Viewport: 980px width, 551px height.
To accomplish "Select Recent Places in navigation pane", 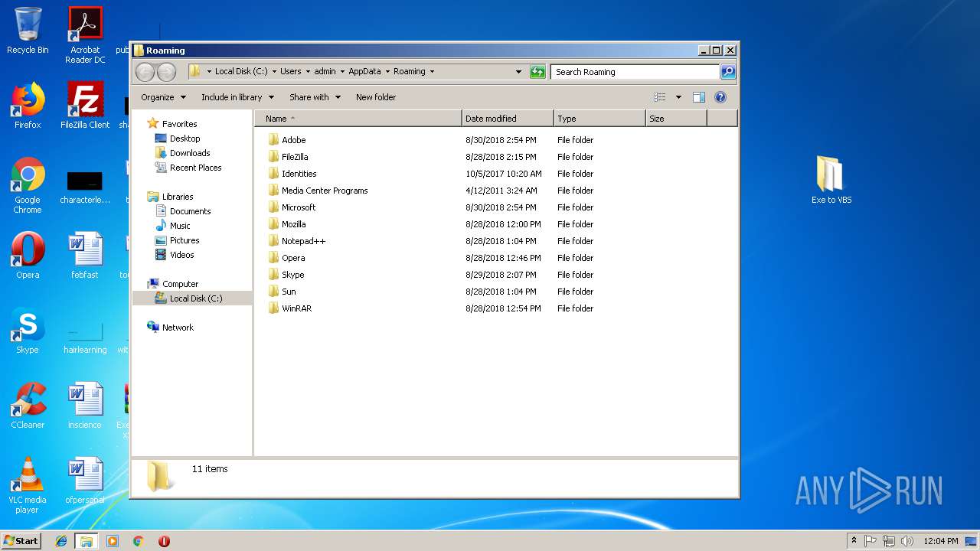I will pos(195,168).
